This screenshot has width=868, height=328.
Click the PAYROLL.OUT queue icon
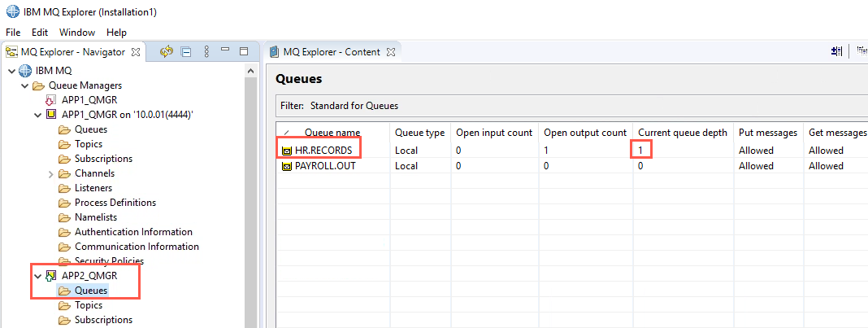(x=287, y=166)
